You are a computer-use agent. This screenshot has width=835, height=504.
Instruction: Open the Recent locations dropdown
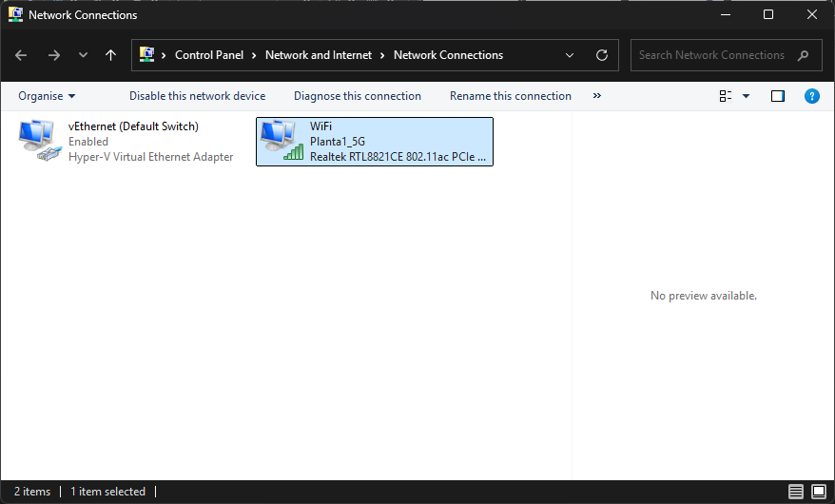click(83, 55)
